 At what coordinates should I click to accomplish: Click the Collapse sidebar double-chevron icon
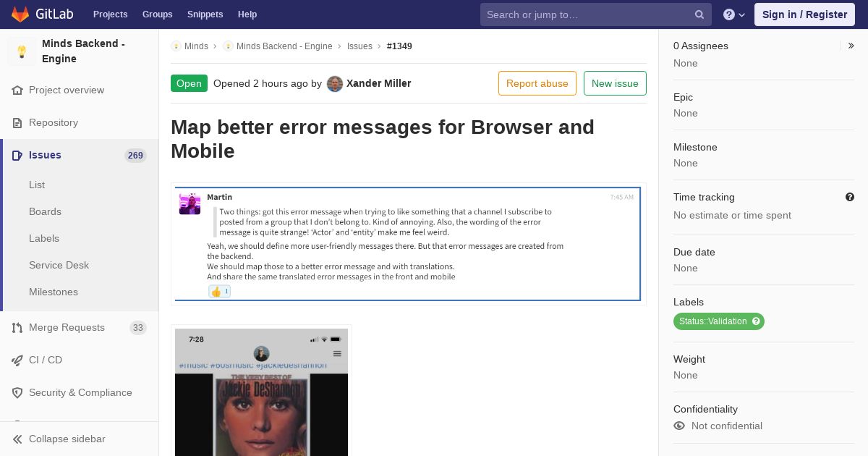(17, 439)
